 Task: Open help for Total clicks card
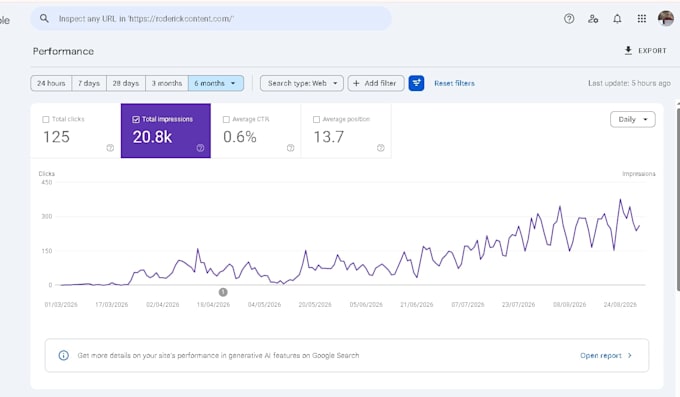click(x=110, y=148)
